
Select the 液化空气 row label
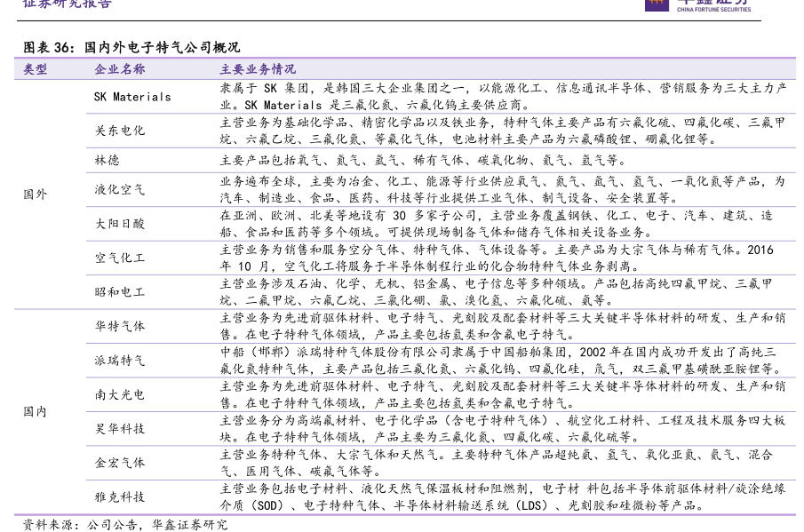120,190
